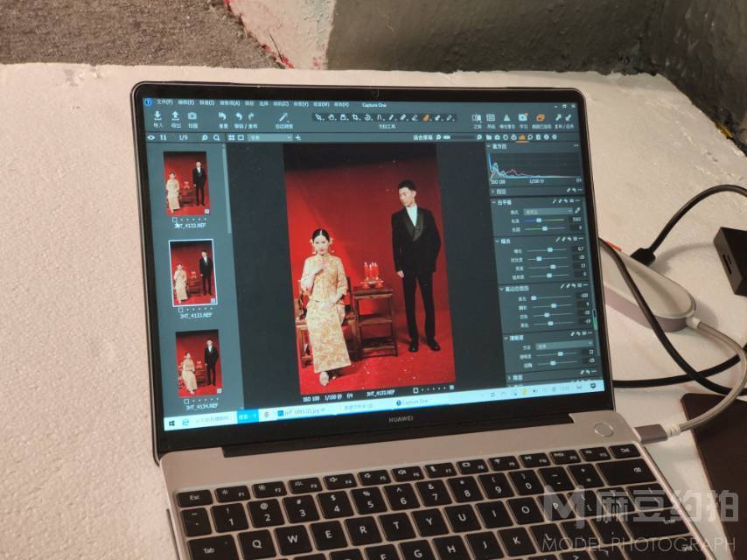Screen dimensions: 747x560
Task: Click the camera Capture icon
Action: click(x=192, y=117)
